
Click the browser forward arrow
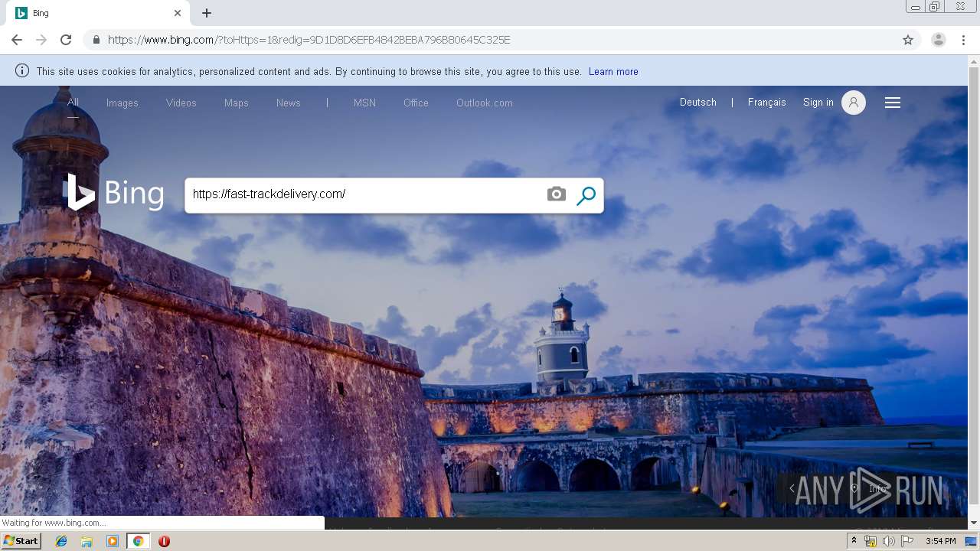click(x=41, y=40)
